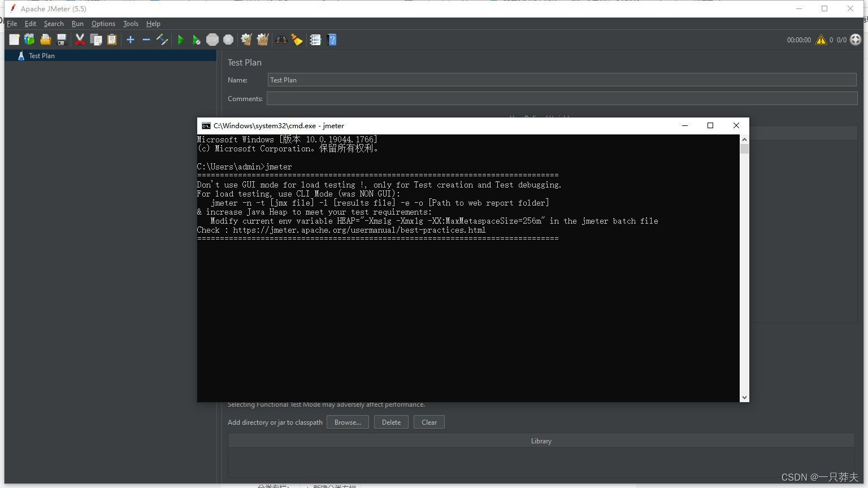Click the Help question mark icon

coord(332,40)
